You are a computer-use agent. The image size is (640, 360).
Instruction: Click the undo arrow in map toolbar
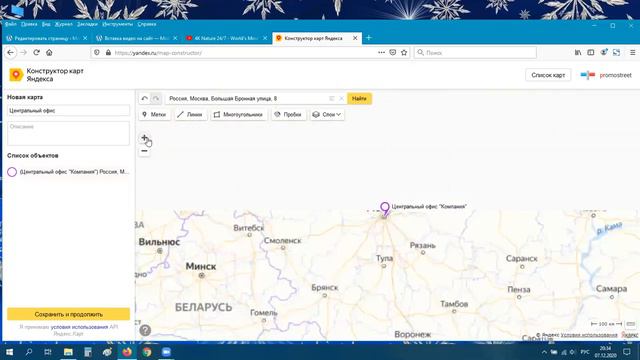(x=144, y=98)
